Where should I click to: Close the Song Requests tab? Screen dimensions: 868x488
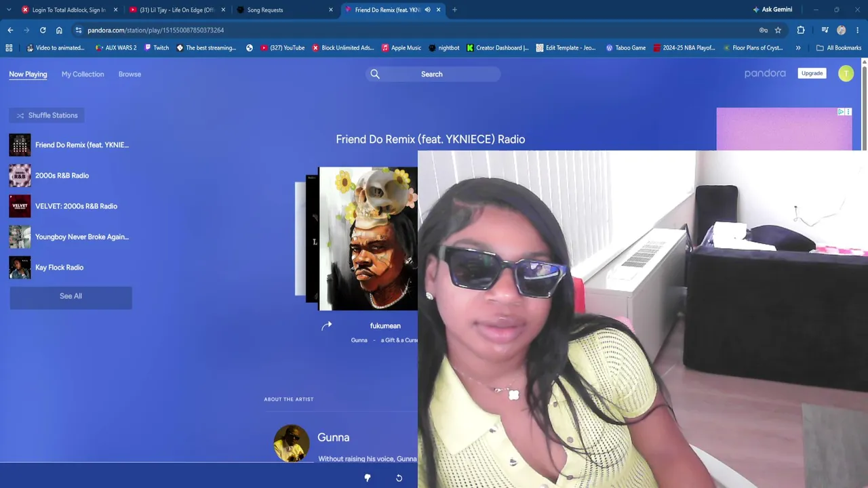click(331, 9)
